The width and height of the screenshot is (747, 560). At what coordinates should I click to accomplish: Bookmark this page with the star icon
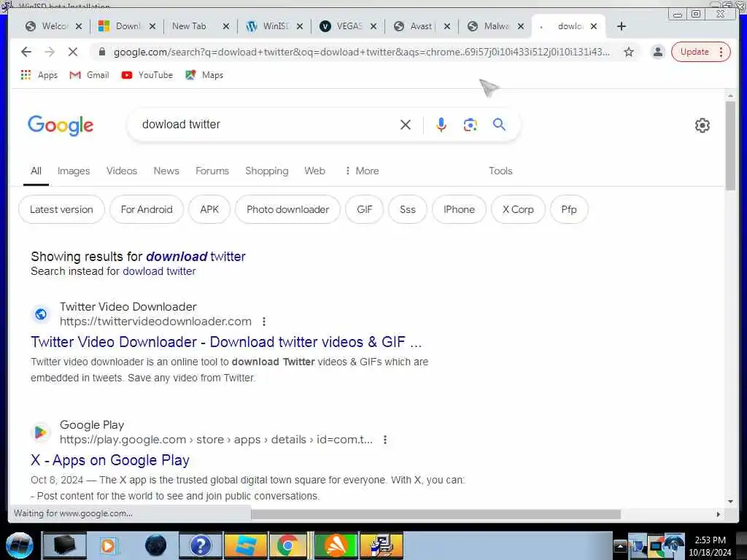coord(629,52)
